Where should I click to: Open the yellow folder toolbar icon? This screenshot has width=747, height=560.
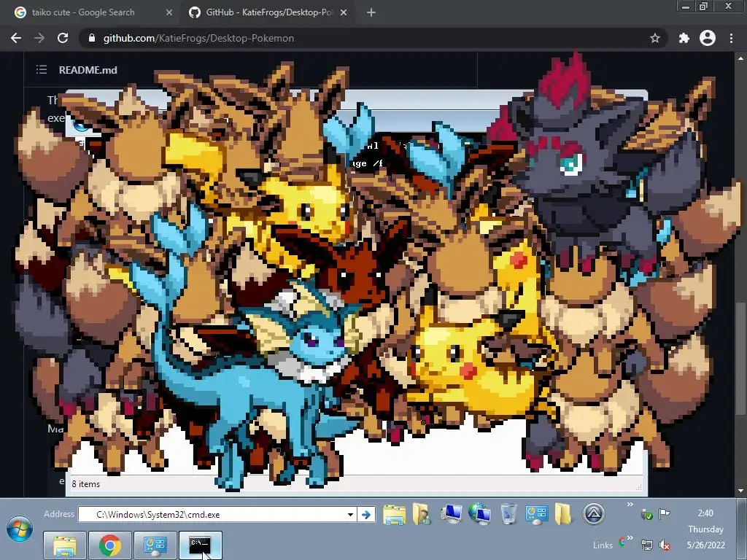click(x=563, y=514)
